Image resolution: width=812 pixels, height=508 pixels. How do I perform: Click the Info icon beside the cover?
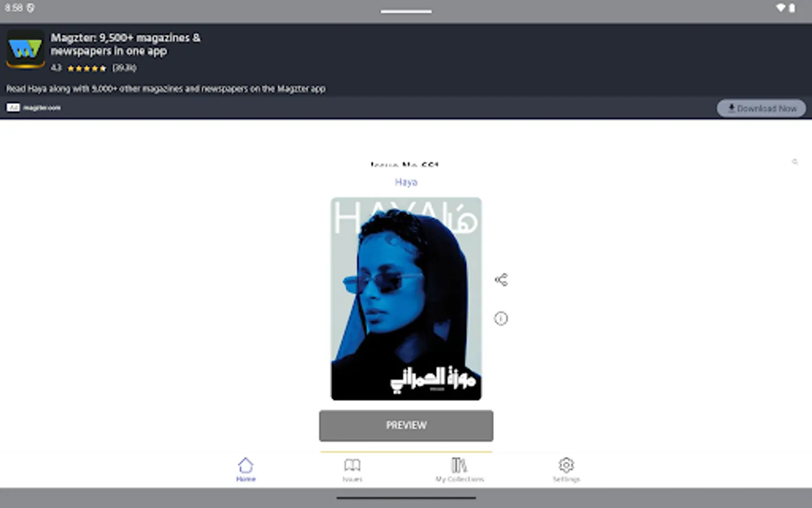click(501, 318)
